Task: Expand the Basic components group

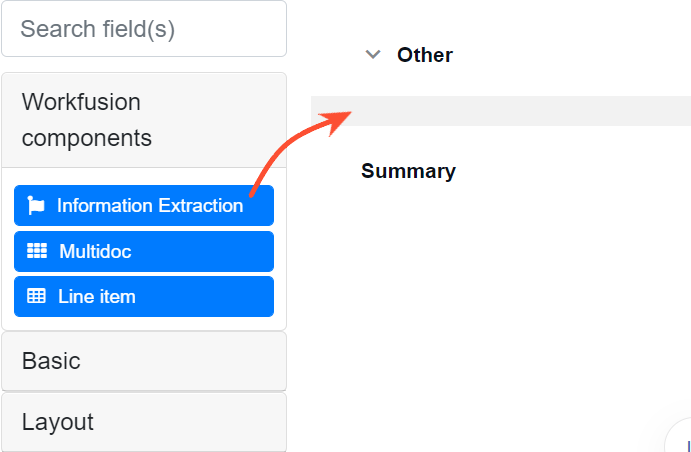Action: [144, 361]
